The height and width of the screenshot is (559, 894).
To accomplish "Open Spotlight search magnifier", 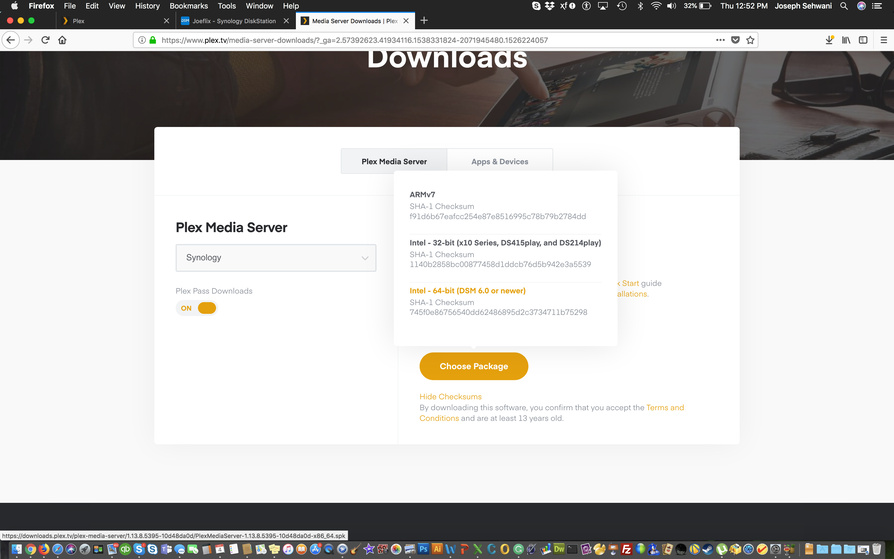I will tap(844, 6).
